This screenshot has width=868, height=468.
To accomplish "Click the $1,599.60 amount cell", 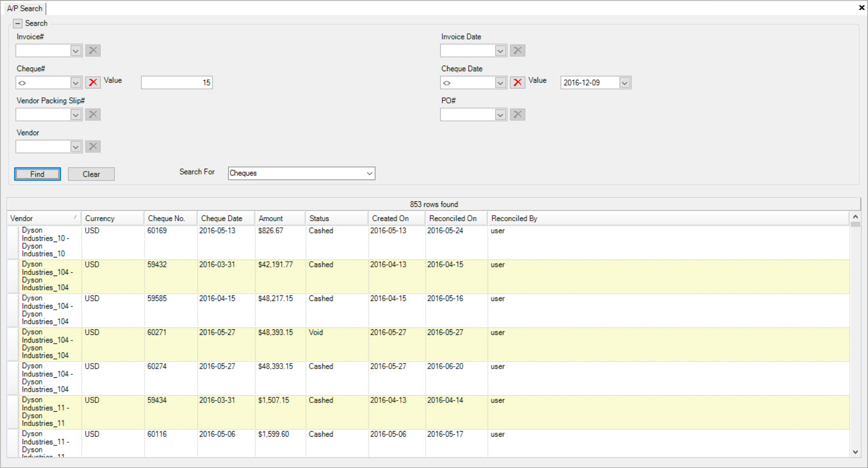I will [281, 443].
